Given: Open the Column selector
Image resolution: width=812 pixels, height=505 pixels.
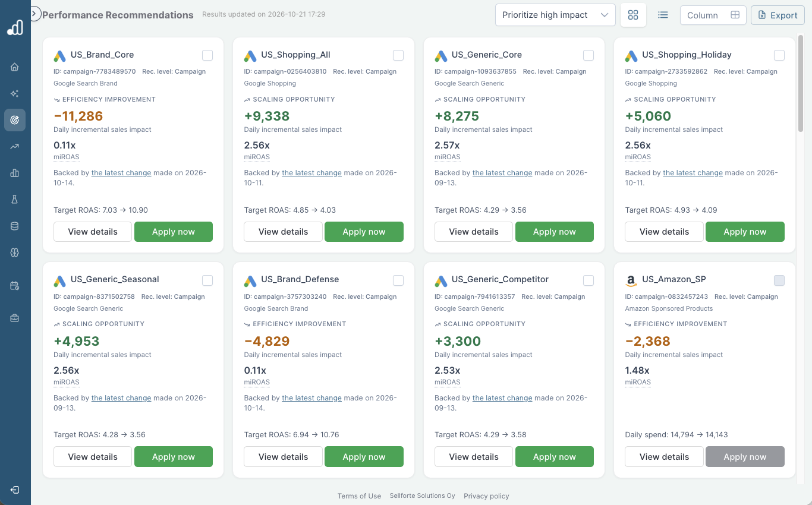Looking at the screenshot, I should [x=713, y=15].
